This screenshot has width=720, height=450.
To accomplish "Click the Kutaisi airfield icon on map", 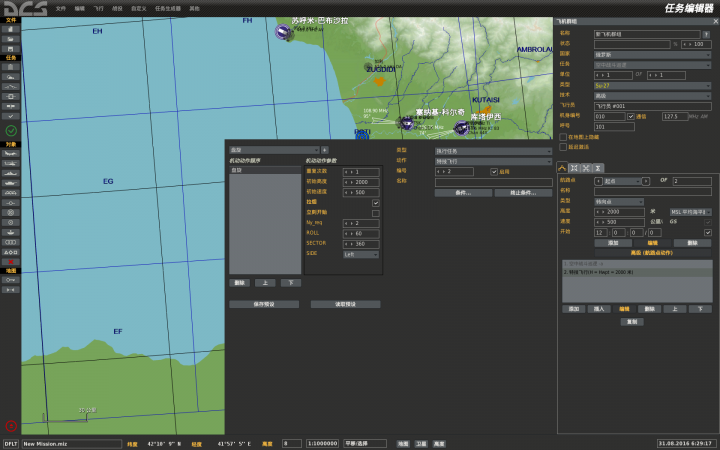I will [x=461, y=128].
